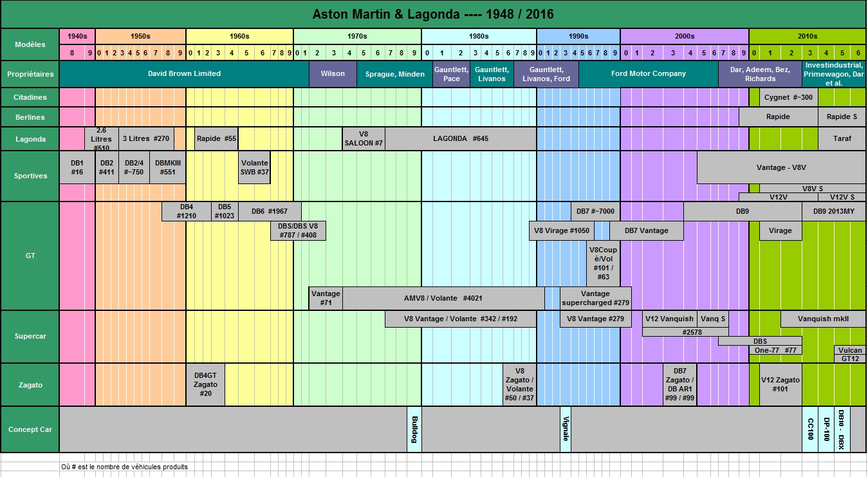Select the '3 Litres #270' cell
The image size is (868, 477).
pyautogui.click(x=146, y=139)
